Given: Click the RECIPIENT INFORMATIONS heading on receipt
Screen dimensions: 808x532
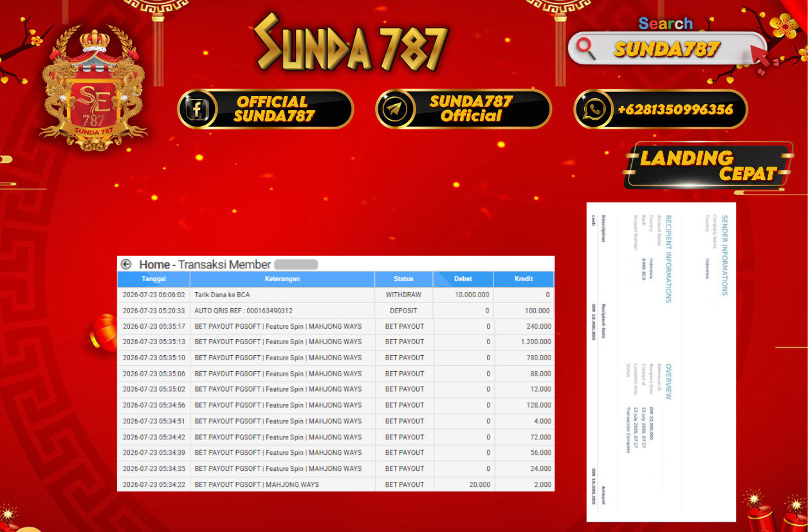Looking at the screenshot, I should 668,259.
